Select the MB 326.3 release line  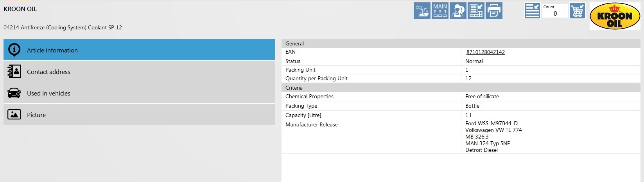point(477,137)
